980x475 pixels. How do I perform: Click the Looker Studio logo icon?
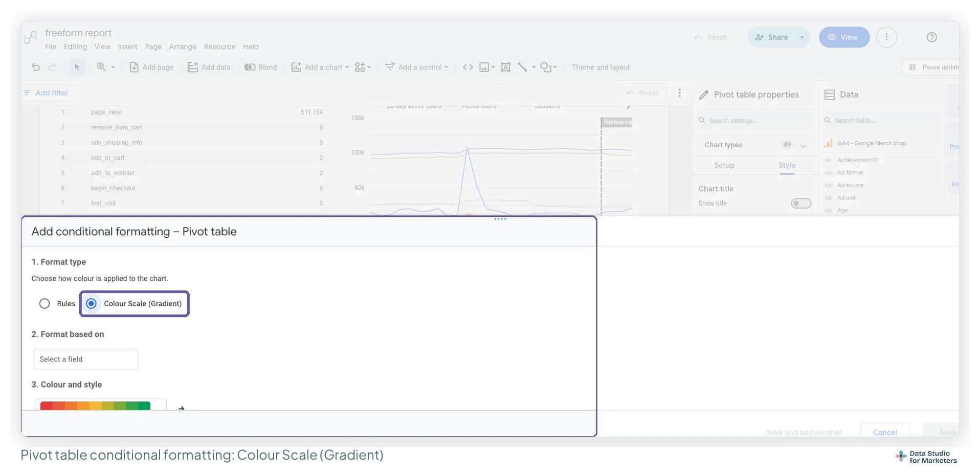click(31, 37)
